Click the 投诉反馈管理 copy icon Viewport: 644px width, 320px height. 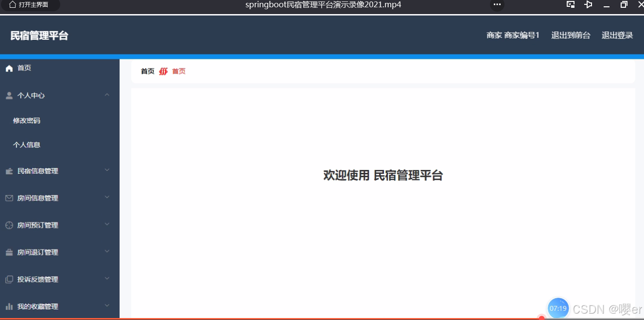point(9,280)
